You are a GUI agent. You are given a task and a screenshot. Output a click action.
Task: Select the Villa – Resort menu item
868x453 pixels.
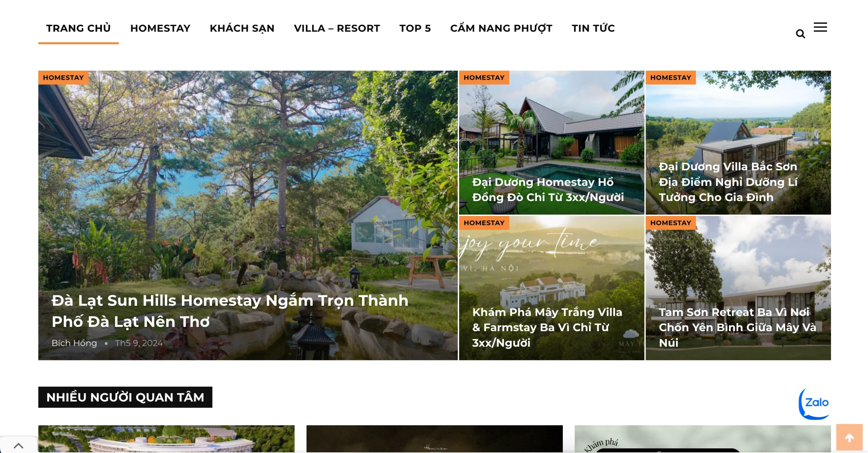337,28
